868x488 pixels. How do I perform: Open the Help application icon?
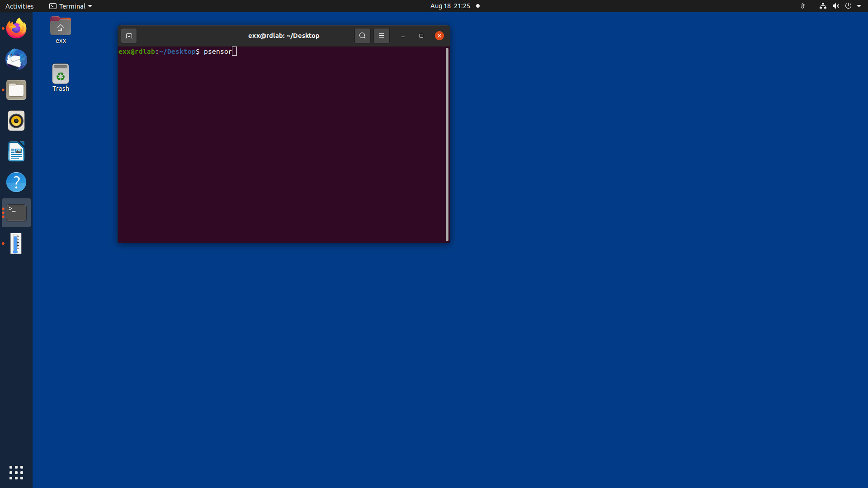[16, 182]
